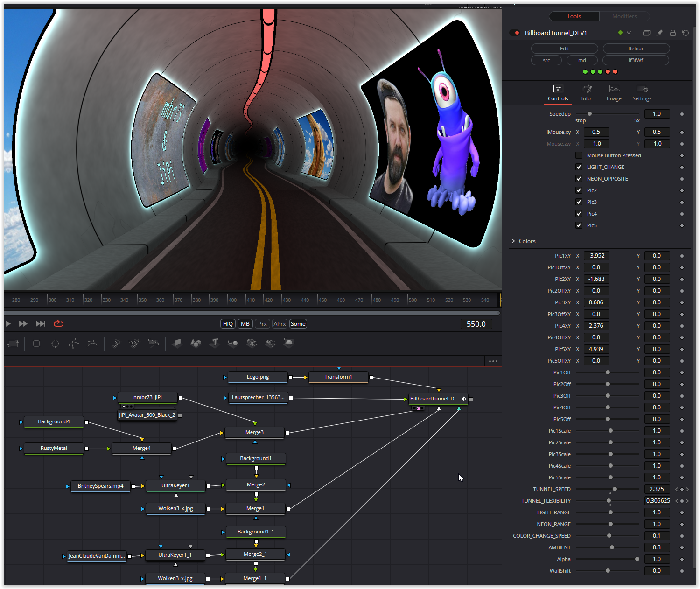The height and width of the screenshot is (589, 700).
Task: Add a Merge 3D node
Action: point(233,344)
